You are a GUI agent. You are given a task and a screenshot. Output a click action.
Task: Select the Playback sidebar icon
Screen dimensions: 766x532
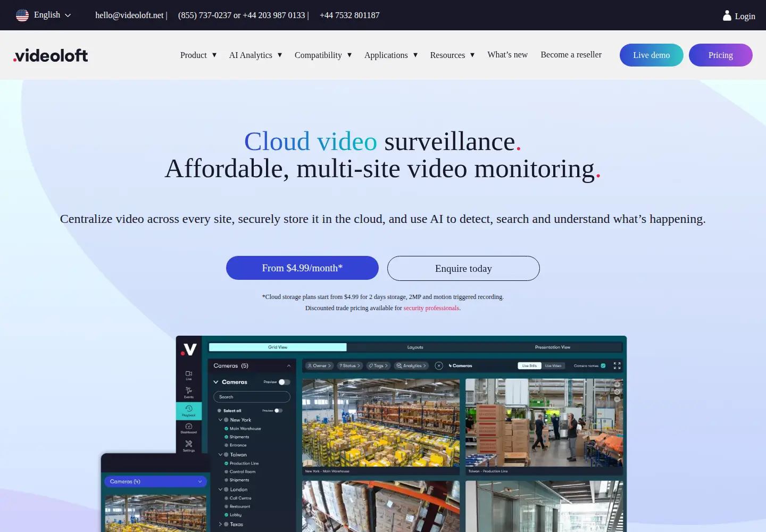(189, 411)
